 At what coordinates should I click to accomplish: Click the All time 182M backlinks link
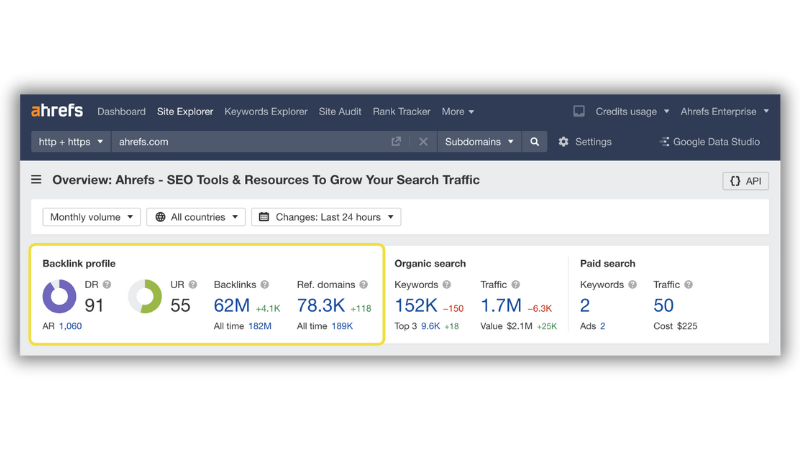point(260,326)
